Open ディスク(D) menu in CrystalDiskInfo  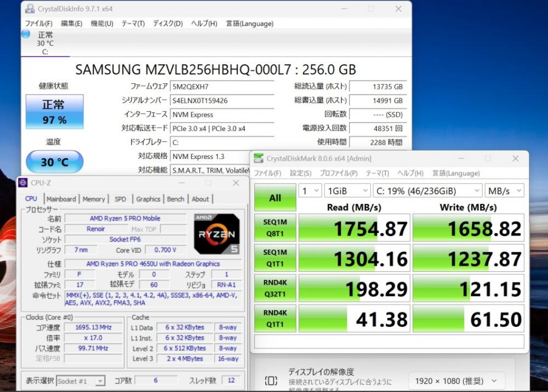[x=168, y=24]
